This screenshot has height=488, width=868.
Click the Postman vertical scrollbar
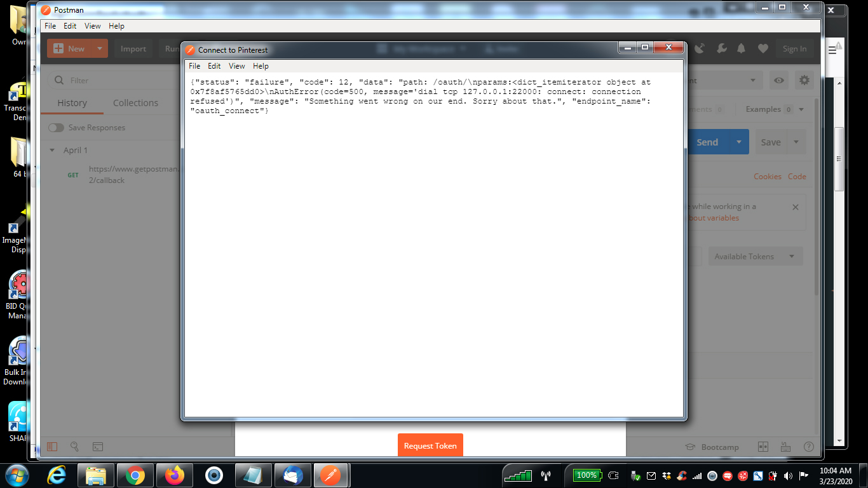[817, 197]
